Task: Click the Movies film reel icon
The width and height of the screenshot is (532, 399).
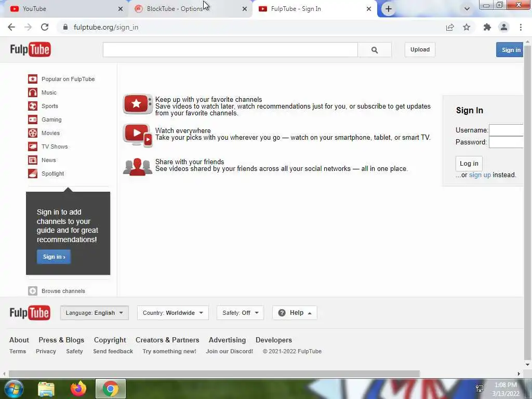Action: pyautogui.click(x=33, y=133)
